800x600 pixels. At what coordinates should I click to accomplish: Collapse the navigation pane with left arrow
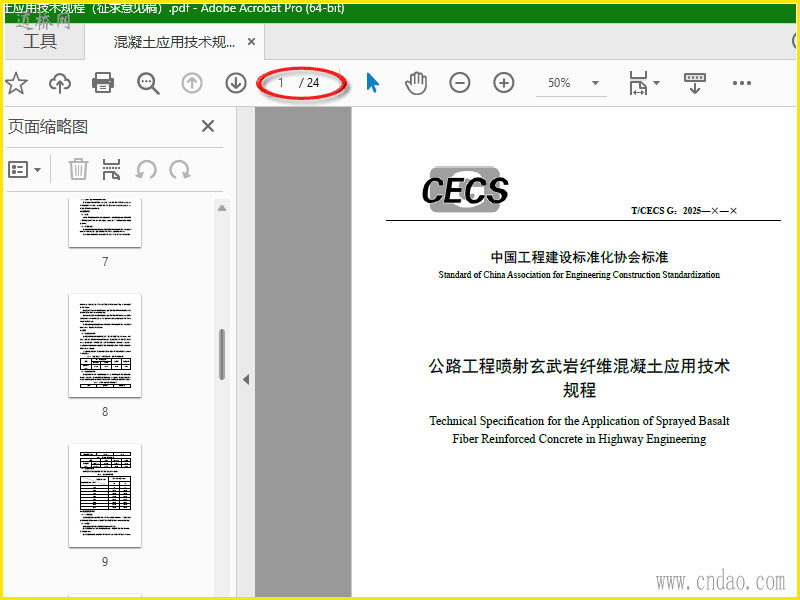(246, 380)
